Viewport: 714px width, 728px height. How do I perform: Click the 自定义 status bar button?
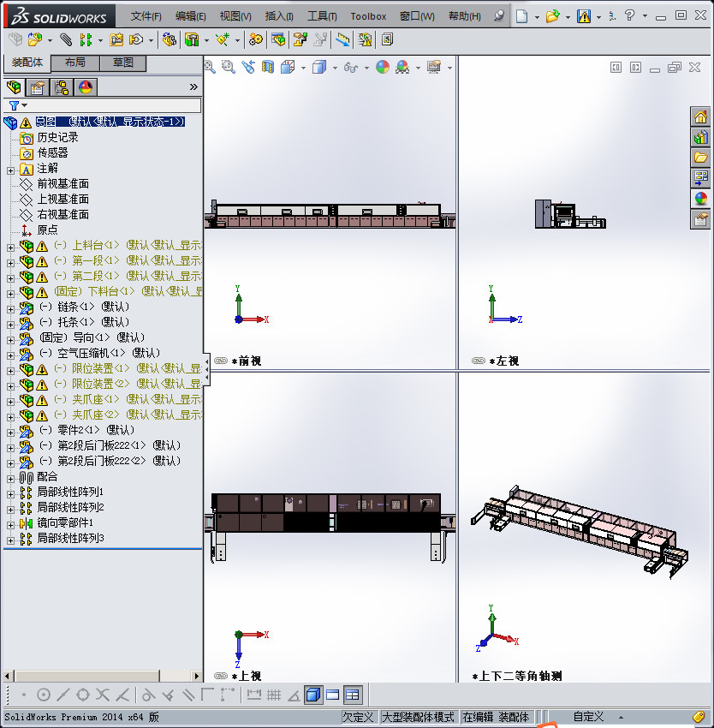tap(588, 717)
